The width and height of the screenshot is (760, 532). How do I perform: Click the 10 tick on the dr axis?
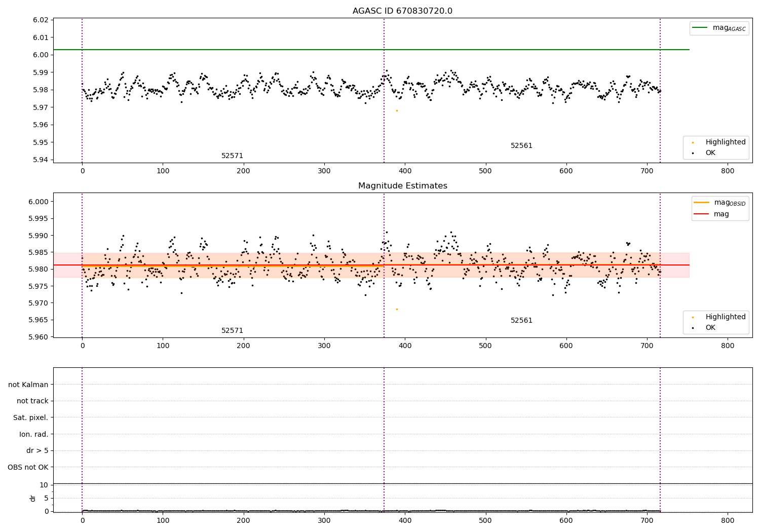[44, 485]
